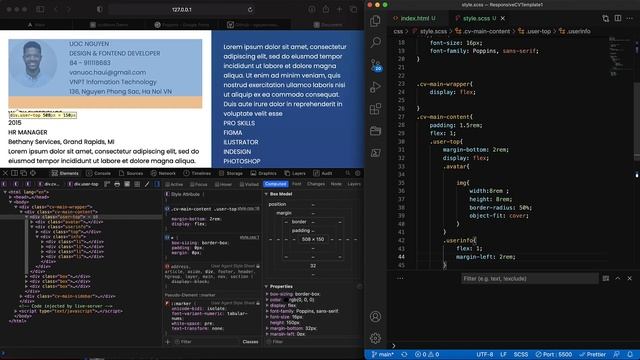This screenshot has width=640, height=360.
Task: Select the Computed styles tab
Action: click(276, 184)
